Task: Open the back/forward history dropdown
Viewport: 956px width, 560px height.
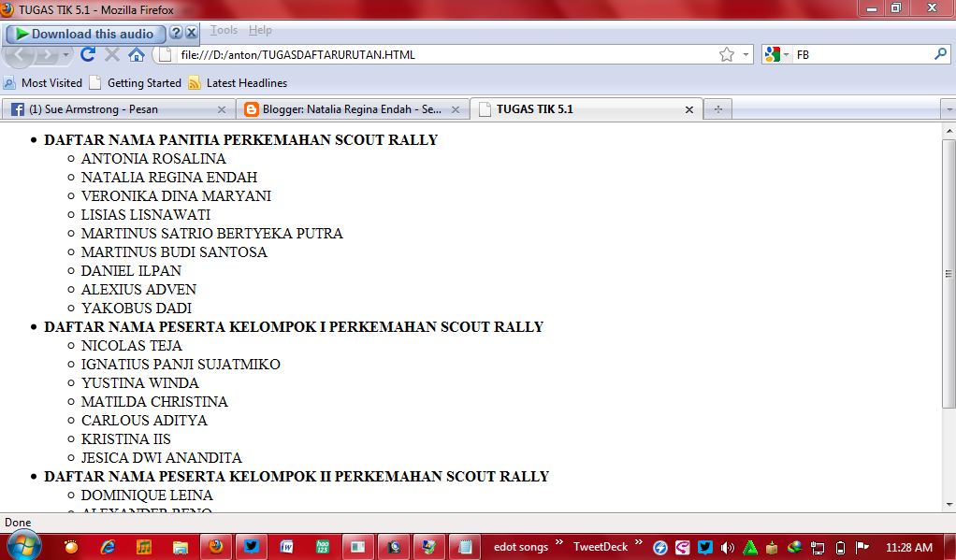Action: coord(65,55)
